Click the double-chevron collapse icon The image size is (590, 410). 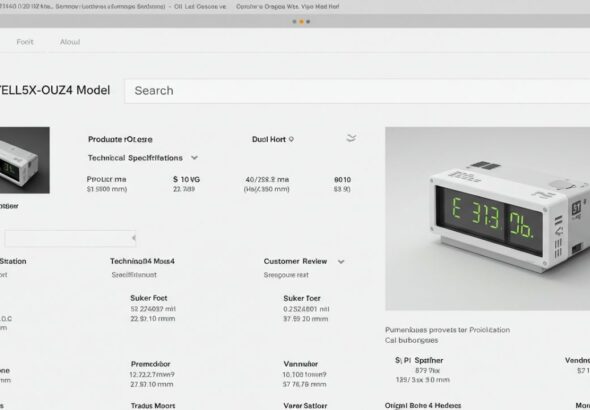pyautogui.click(x=351, y=138)
